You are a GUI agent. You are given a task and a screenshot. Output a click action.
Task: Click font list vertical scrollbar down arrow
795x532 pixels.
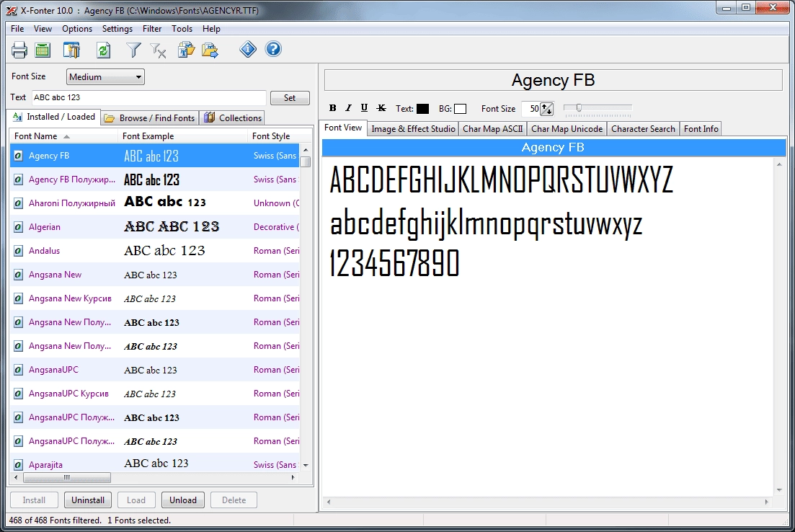coord(305,465)
